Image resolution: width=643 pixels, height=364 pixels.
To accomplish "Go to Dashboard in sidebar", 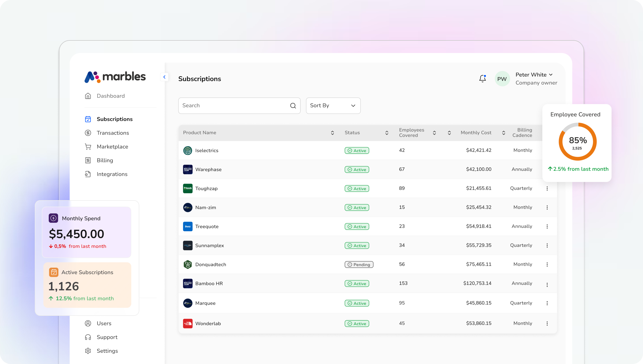I will point(105,96).
